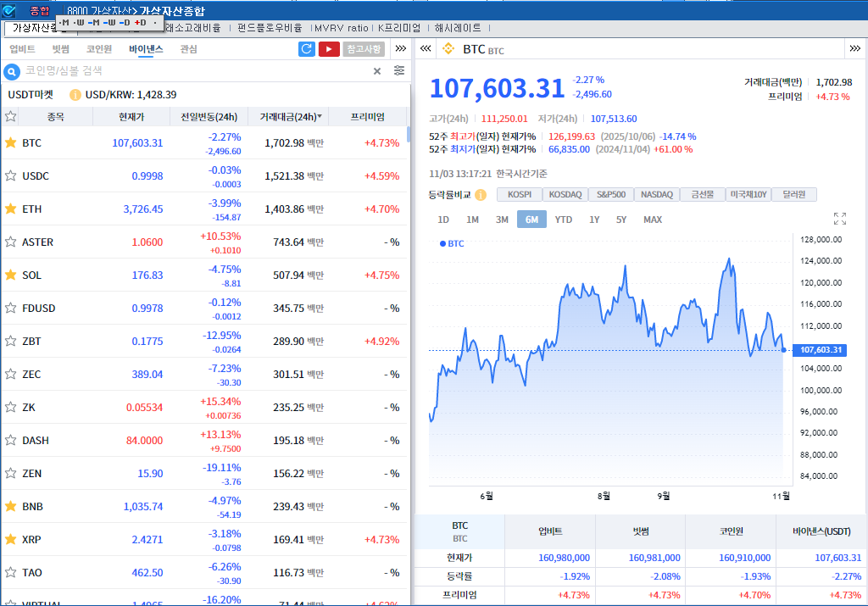Expand the BTC chart to fullscreen

point(840,219)
